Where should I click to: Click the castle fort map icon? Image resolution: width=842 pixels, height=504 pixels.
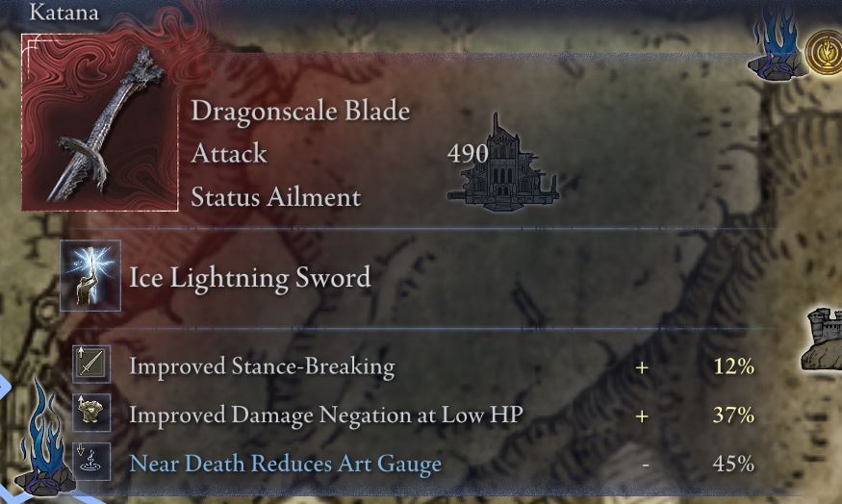point(822,340)
